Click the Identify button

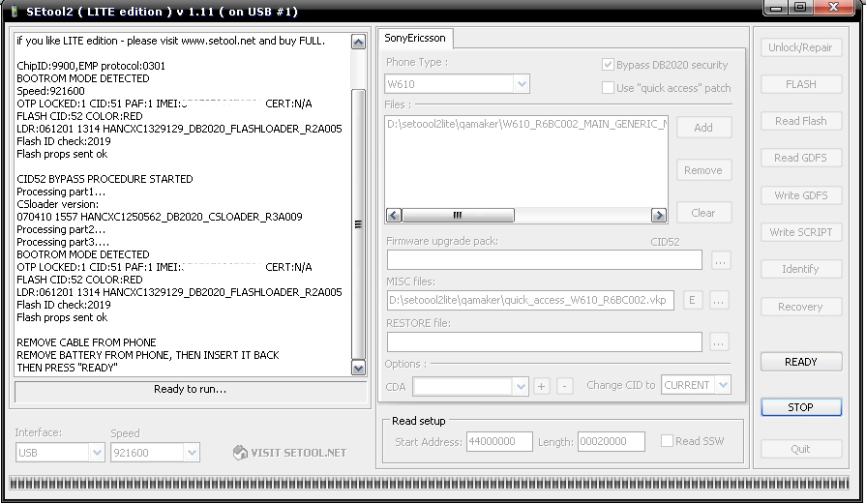801,269
